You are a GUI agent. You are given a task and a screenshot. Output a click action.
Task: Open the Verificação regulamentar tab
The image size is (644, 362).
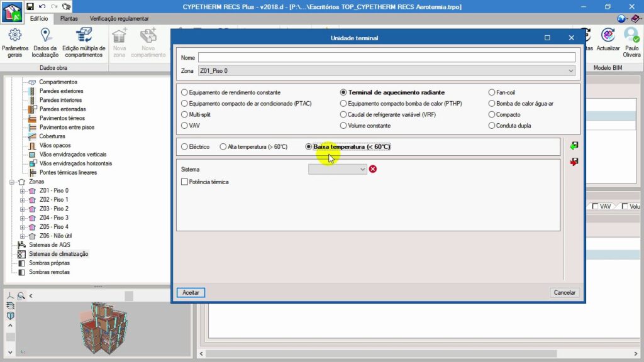(120, 19)
